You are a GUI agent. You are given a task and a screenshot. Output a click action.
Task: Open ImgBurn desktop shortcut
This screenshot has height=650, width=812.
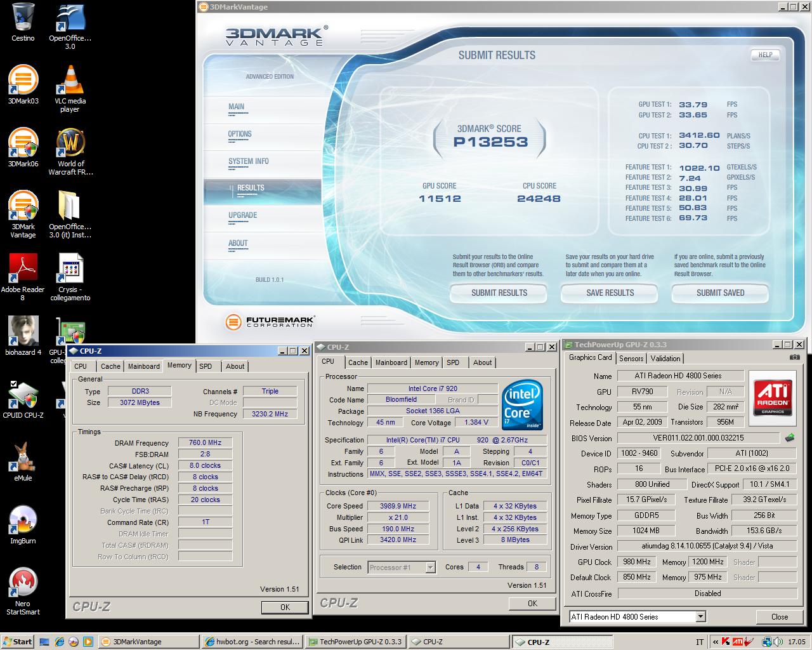click(x=23, y=525)
